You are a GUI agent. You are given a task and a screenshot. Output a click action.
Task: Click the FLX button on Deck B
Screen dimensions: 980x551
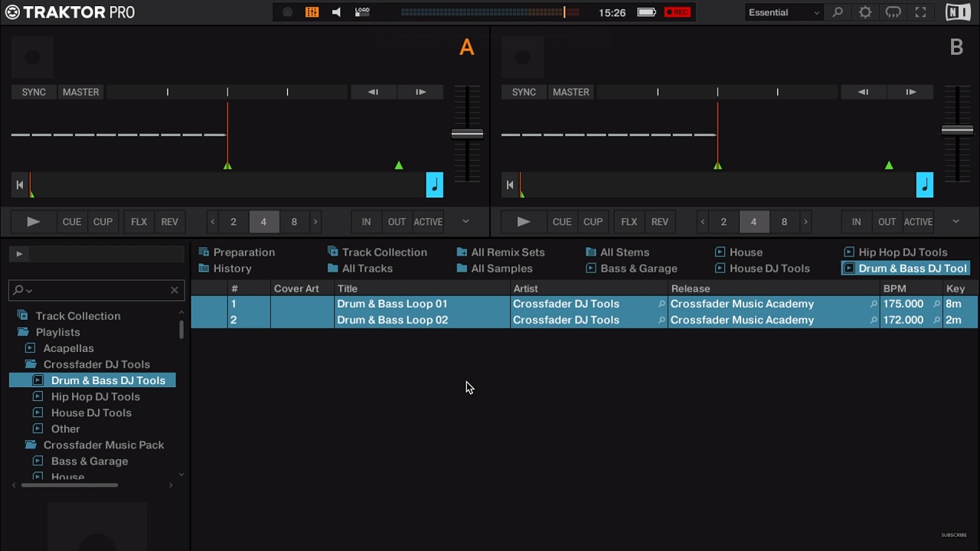(x=629, y=222)
